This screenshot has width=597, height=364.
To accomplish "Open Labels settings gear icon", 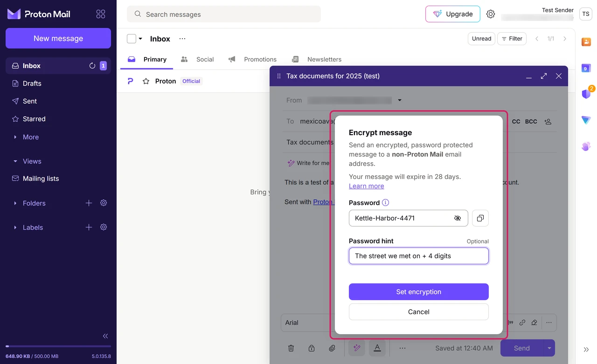I will (x=104, y=227).
